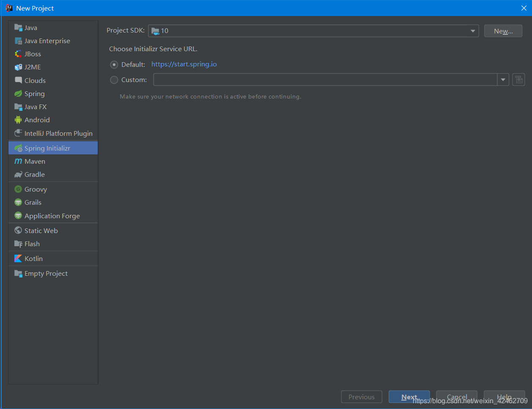
Task: Click the Gradle elephant icon
Action: 18,174
